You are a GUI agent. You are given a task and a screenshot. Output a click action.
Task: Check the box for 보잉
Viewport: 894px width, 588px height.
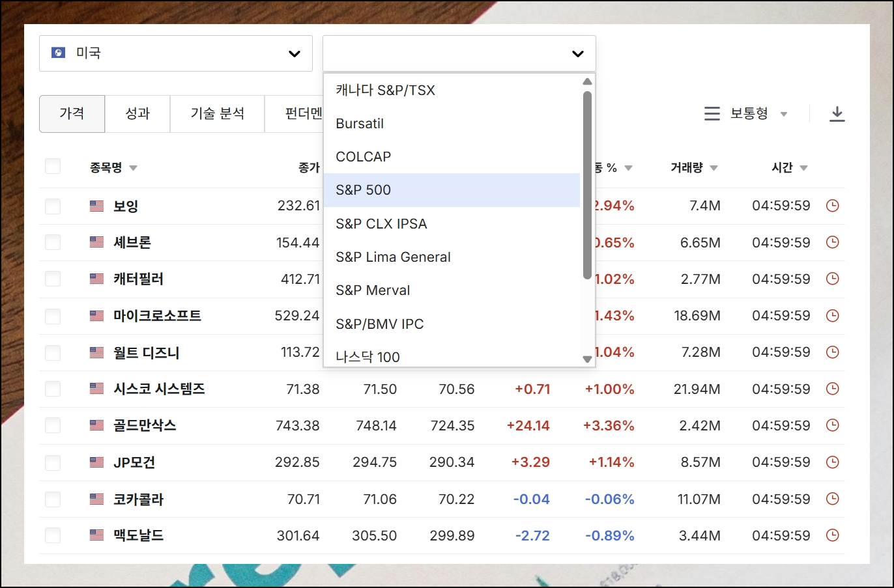tap(53, 206)
